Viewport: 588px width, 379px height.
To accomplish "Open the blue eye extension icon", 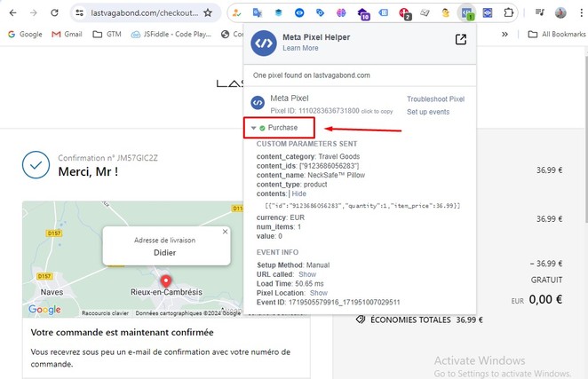I will point(299,12).
